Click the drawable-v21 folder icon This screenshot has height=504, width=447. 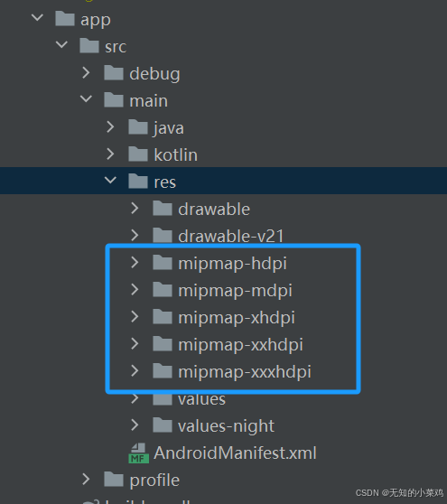click(163, 235)
